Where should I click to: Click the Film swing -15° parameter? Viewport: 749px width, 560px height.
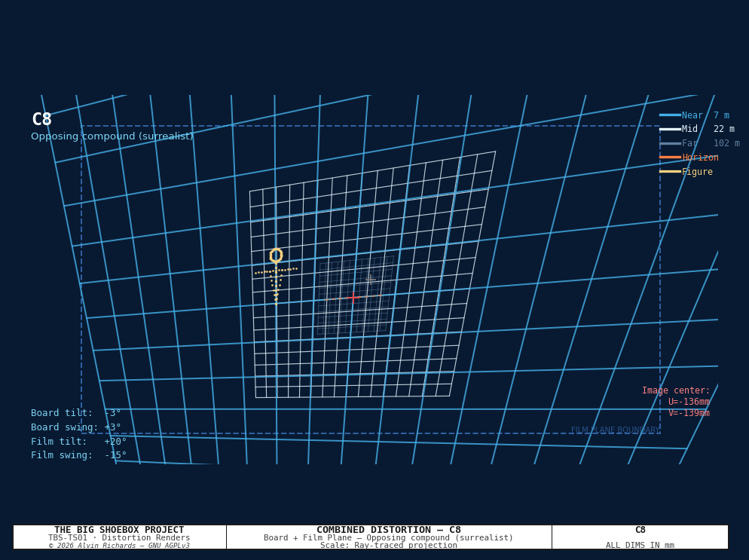coord(79,455)
